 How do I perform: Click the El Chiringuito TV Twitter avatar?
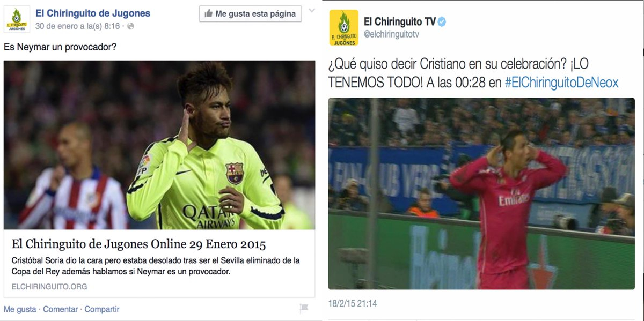click(x=344, y=28)
